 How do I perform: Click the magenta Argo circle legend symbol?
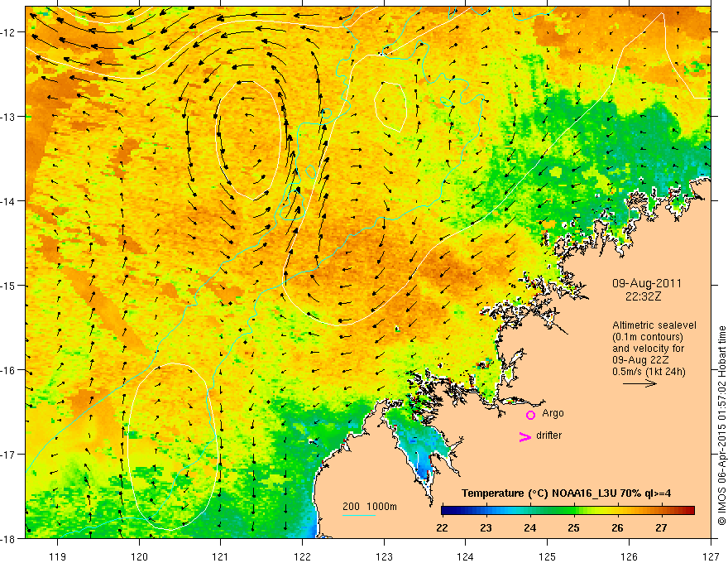[530, 414]
